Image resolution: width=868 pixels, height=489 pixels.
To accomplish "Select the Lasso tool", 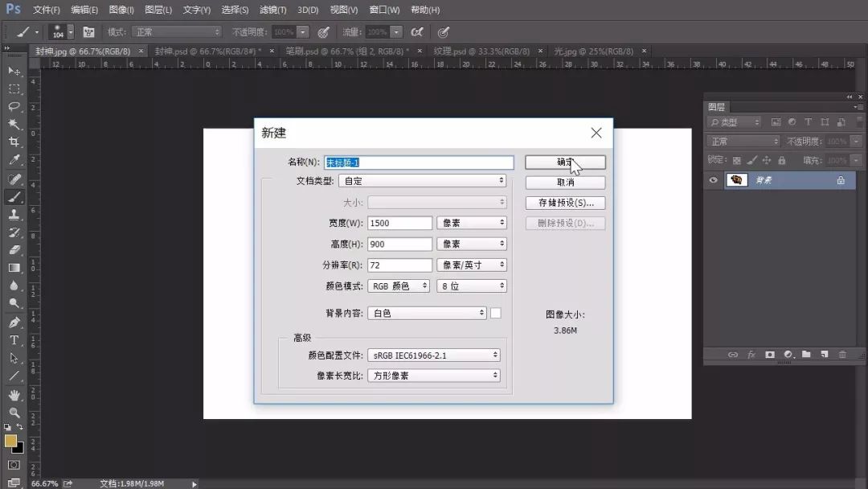I will (14, 106).
